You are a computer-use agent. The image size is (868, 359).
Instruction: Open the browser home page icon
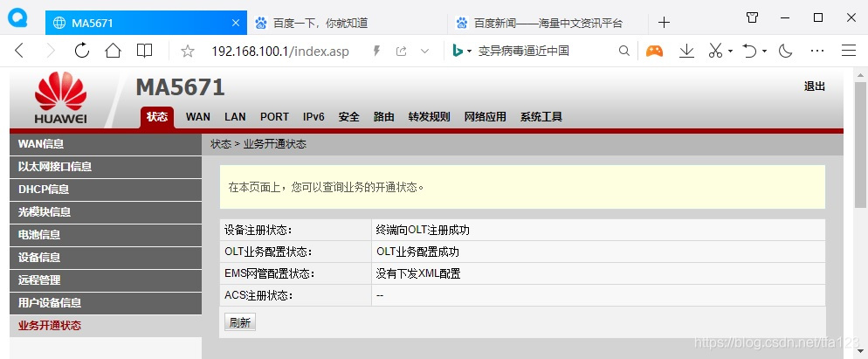pos(113,51)
